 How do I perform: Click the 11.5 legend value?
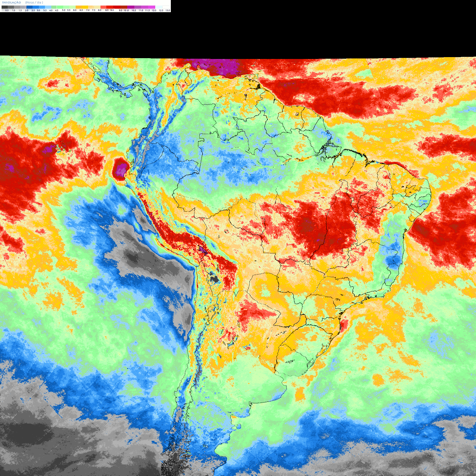[x=147, y=10]
